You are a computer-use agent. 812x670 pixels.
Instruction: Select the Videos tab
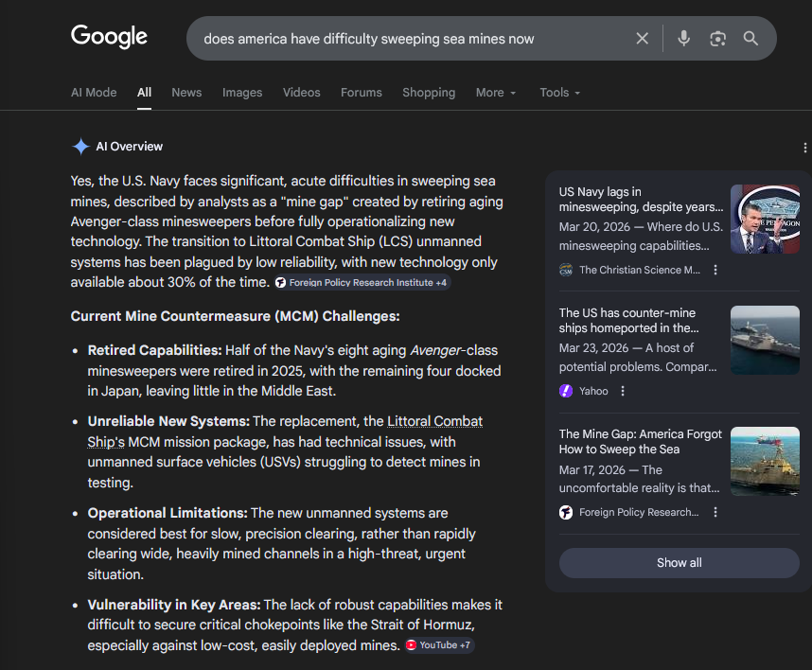tap(301, 93)
